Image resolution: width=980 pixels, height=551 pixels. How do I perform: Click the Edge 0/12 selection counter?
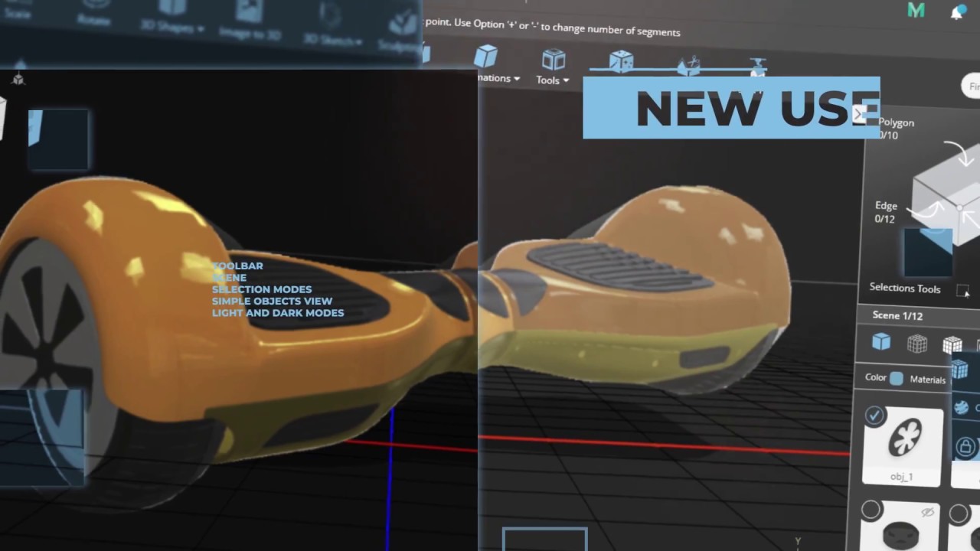886,212
